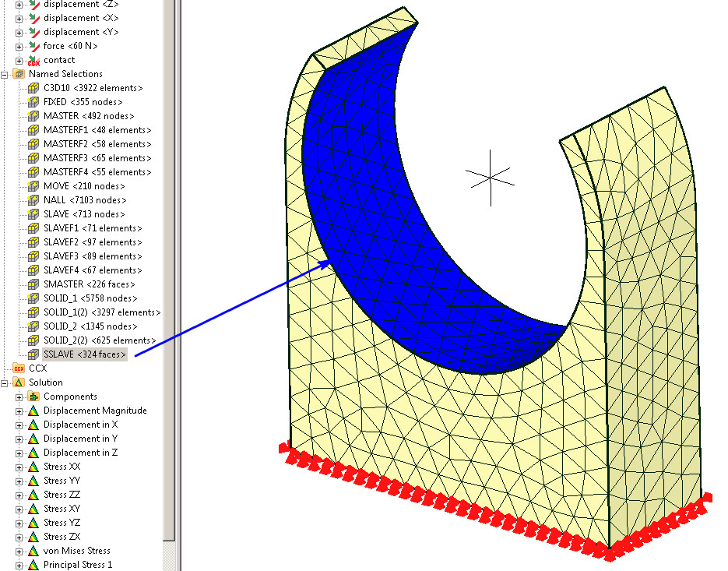The width and height of the screenshot is (728, 571).
Task: Select MASTERF2 <58 elements> entry
Action: (x=97, y=144)
